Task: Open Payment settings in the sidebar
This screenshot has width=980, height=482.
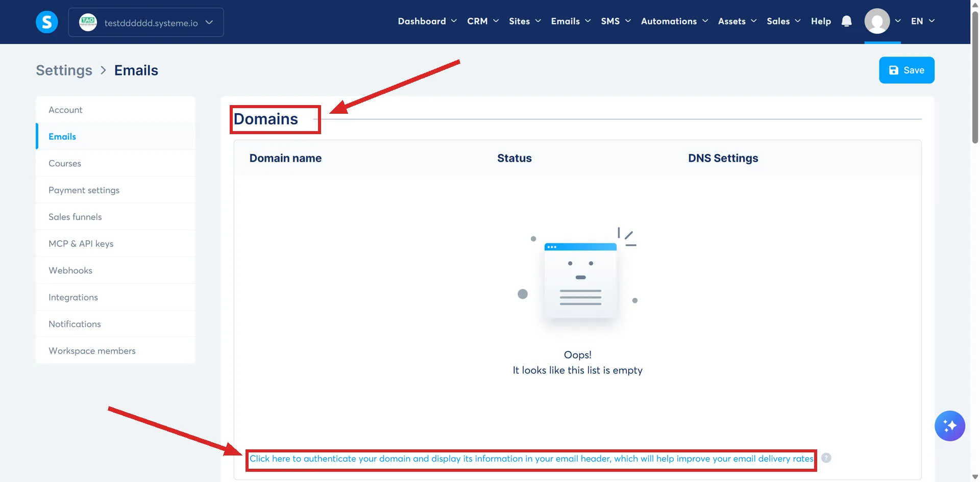Action: coord(115,190)
